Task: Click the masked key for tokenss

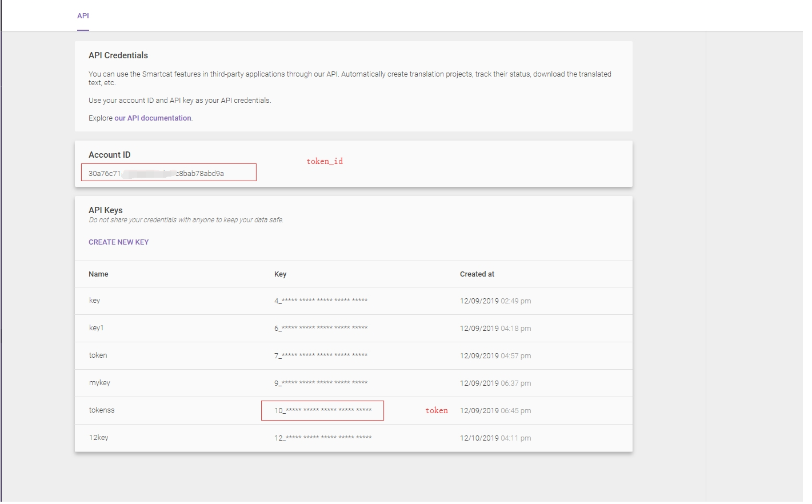Action: point(322,410)
